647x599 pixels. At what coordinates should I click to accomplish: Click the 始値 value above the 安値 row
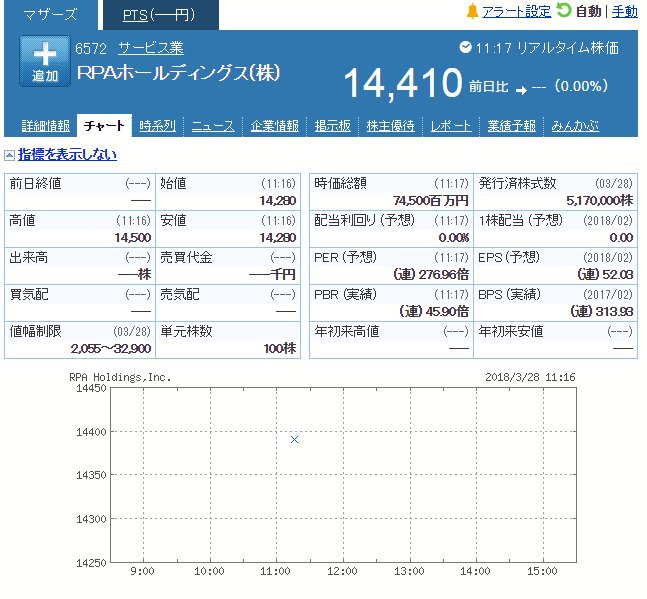(x=278, y=201)
